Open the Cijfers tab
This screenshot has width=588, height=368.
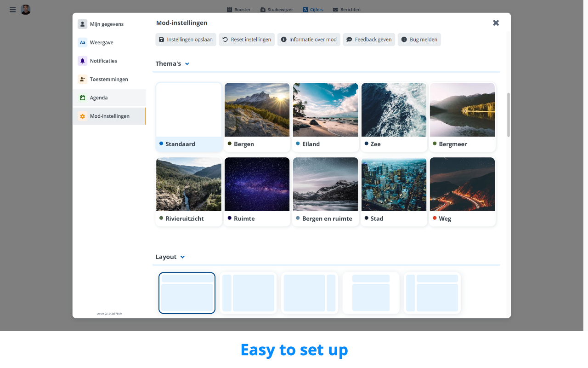pyautogui.click(x=313, y=10)
